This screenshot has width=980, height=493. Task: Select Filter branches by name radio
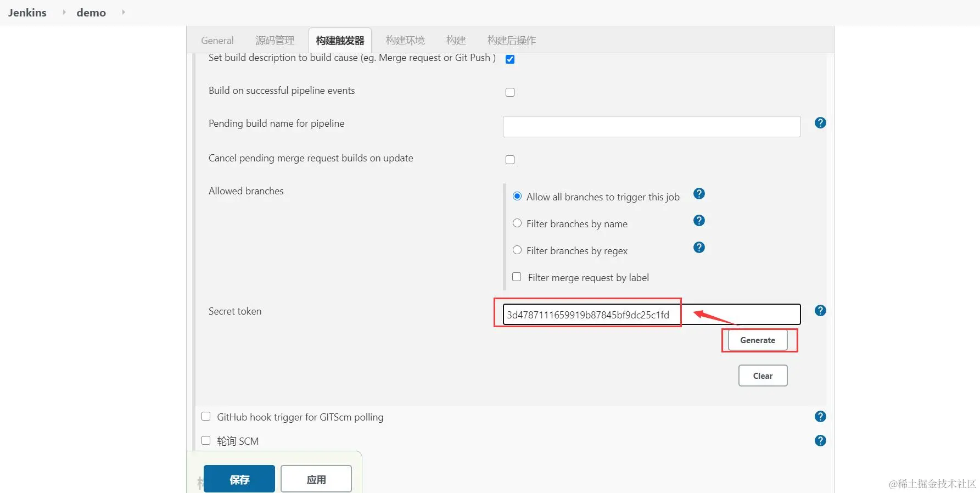517,223
